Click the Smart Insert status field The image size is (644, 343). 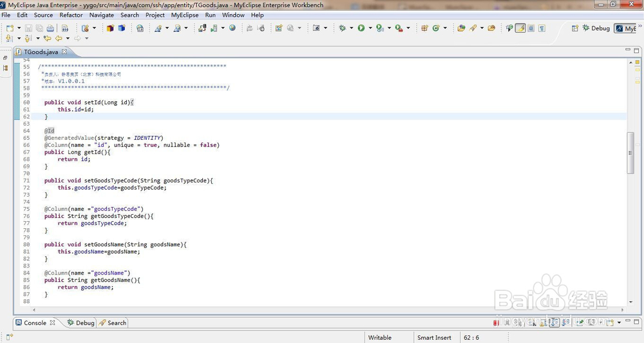pyautogui.click(x=434, y=338)
